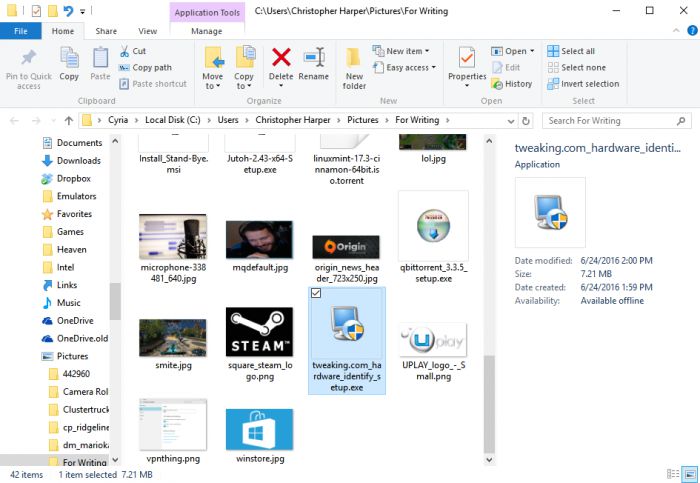Expand the Easy access dropdown

tap(405, 68)
